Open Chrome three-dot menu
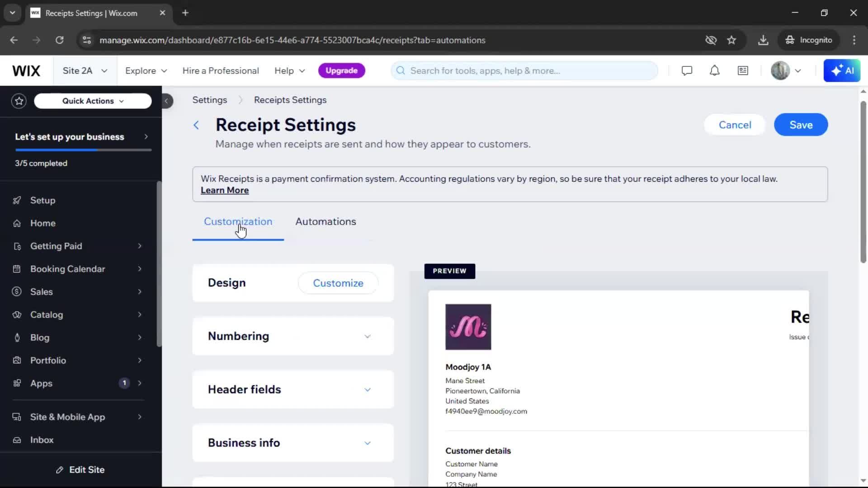The width and height of the screenshot is (868, 488). (x=854, y=40)
